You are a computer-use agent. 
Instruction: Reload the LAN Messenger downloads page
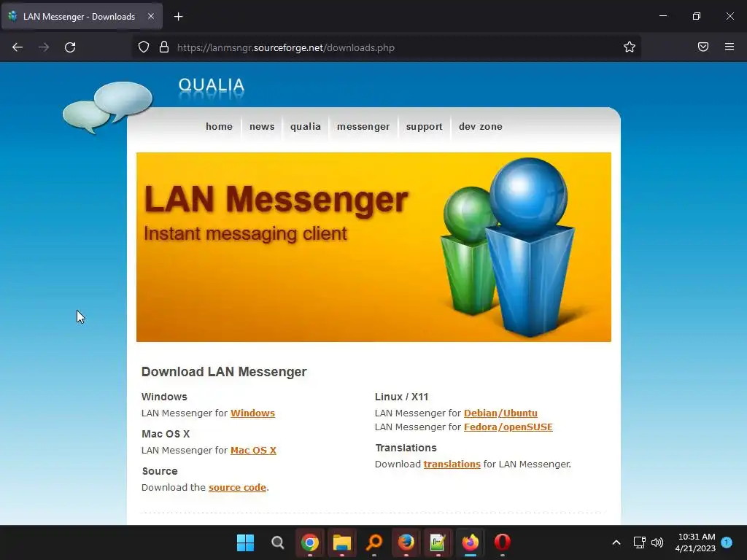click(x=70, y=47)
